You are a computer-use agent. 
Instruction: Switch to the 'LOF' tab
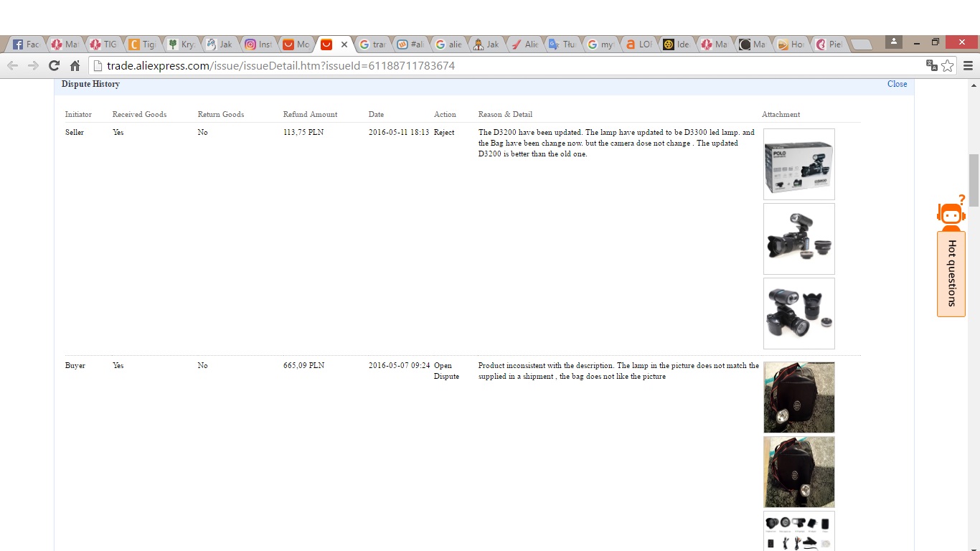[x=641, y=44]
